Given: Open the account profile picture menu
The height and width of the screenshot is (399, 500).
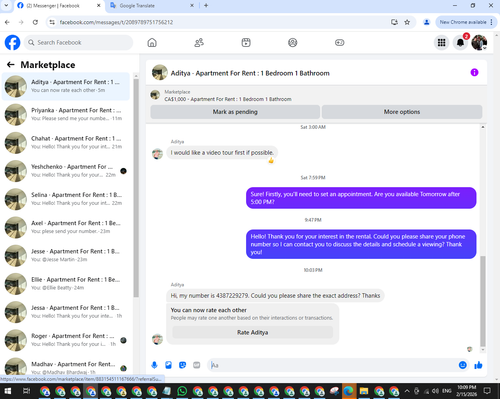Looking at the screenshot, I should pyautogui.click(x=479, y=42).
